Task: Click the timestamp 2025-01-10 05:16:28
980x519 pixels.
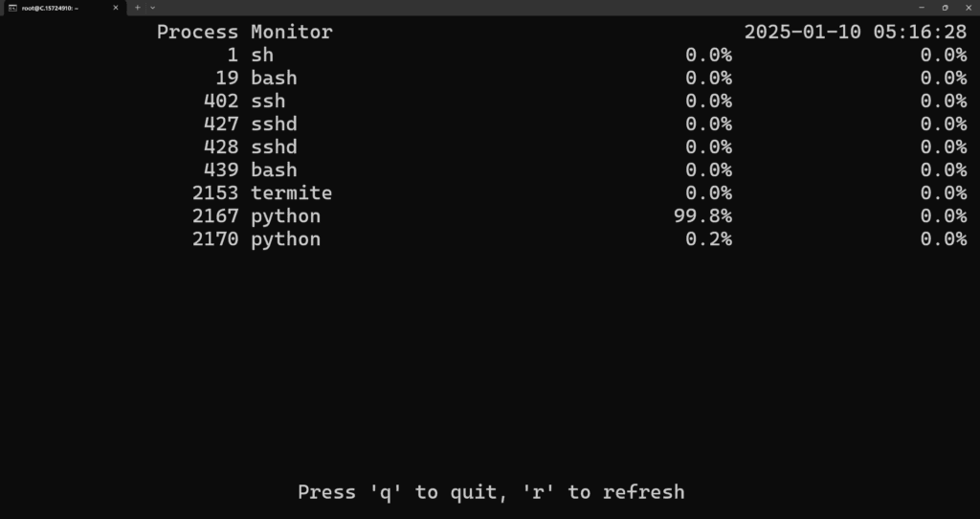Action: [x=856, y=32]
